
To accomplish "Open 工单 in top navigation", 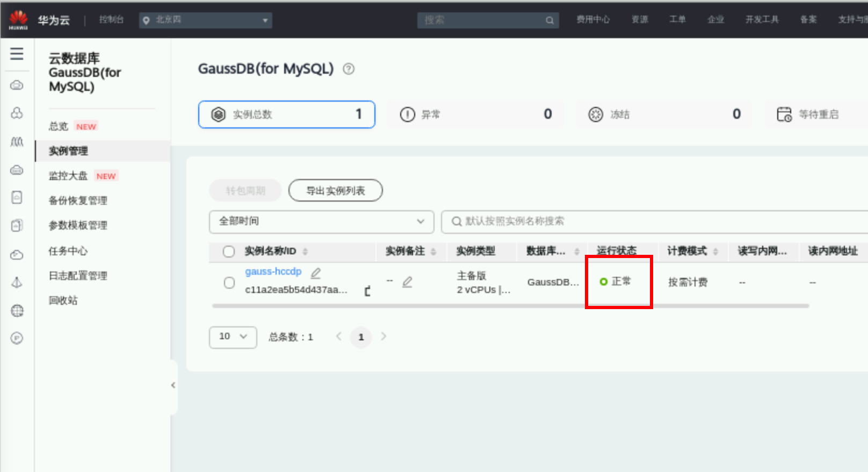I will 677,20.
